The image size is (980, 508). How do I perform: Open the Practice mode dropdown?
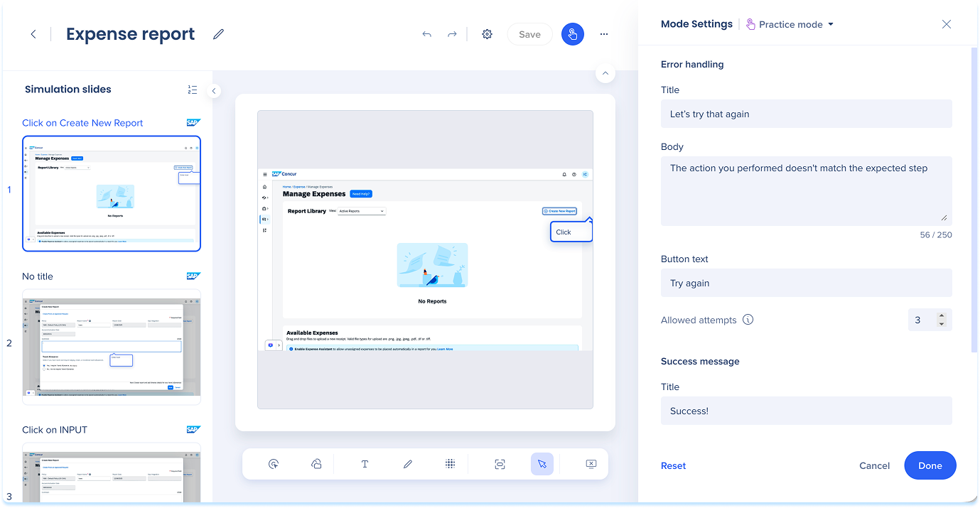(x=790, y=24)
